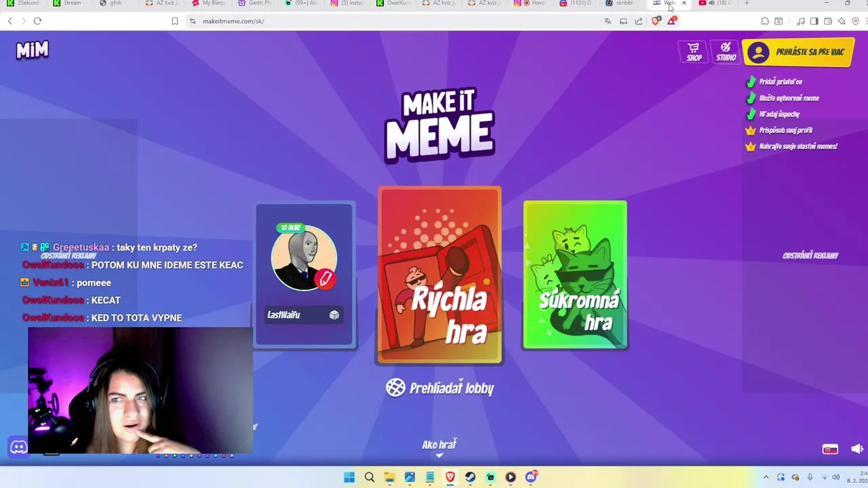The image size is (868, 488).
Task: Click the browser forward arrow
Action: click(23, 21)
